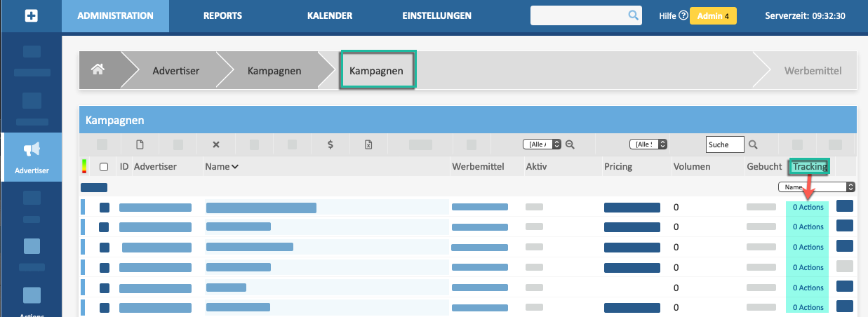Tick the select-all checkbox in table header
The width and height of the screenshot is (868, 317).
click(x=104, y=167)
